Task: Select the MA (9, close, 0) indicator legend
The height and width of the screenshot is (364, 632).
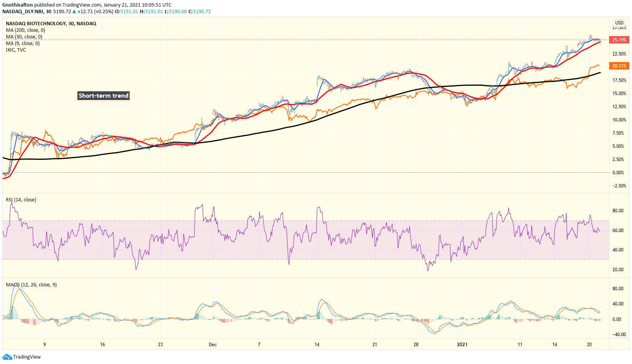Action: pyautogui.click(x=23, y=43)
